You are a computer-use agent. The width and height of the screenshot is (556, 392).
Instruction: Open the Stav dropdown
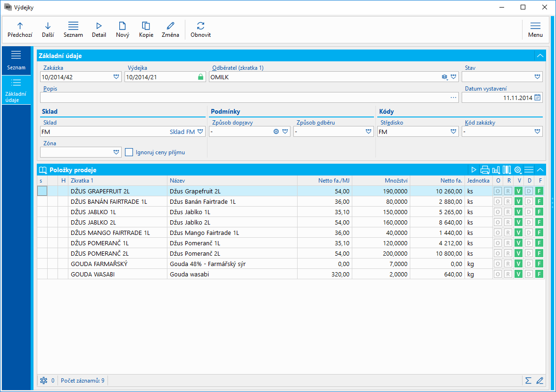pos(537,77)
